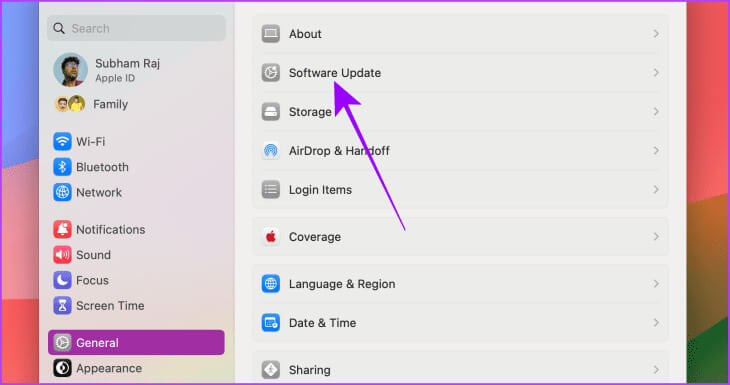Click the Family avatars icon

[70, 104]
